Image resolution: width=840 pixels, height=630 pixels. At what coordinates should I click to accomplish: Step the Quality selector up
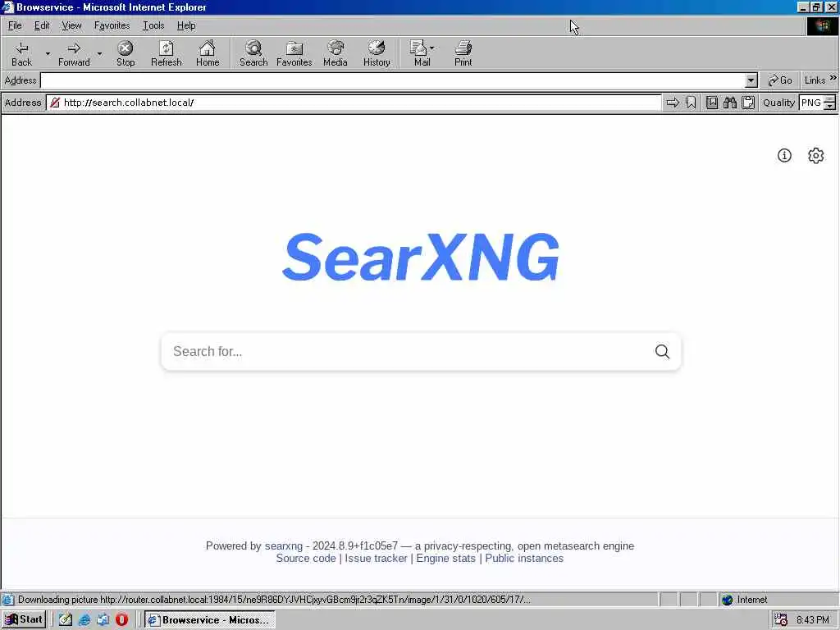point(830,98)
